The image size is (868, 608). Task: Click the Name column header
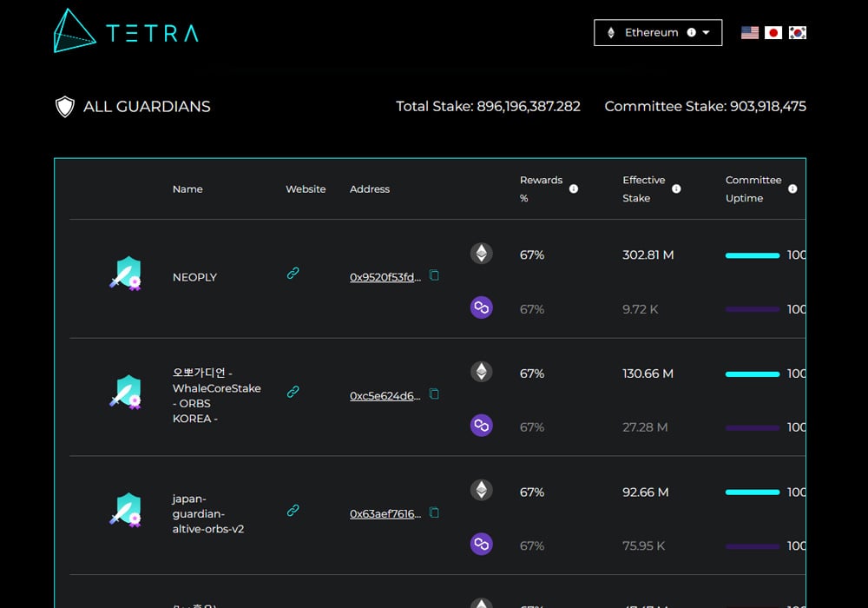[x=187, y=188]
